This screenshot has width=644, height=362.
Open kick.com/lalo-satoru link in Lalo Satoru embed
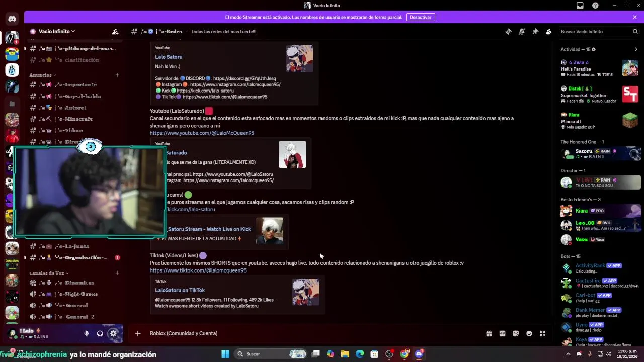pyautogui.click(x=205, y=90)
